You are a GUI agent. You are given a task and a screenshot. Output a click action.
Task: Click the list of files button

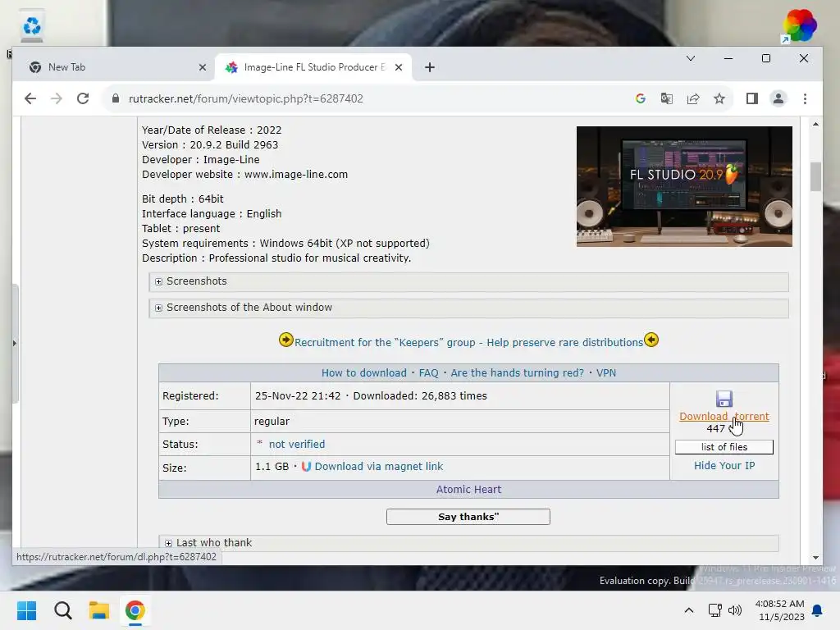[x=724, y=447]
